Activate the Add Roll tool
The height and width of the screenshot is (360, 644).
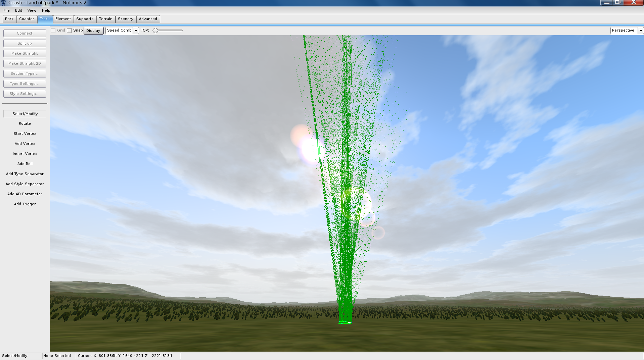click(25, 164)
